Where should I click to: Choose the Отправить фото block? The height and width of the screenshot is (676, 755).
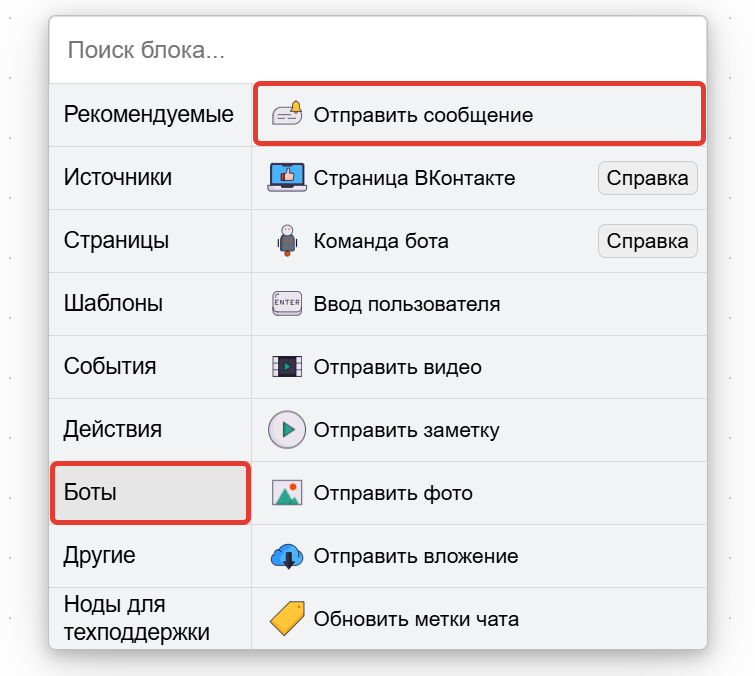tap(479, 493)
